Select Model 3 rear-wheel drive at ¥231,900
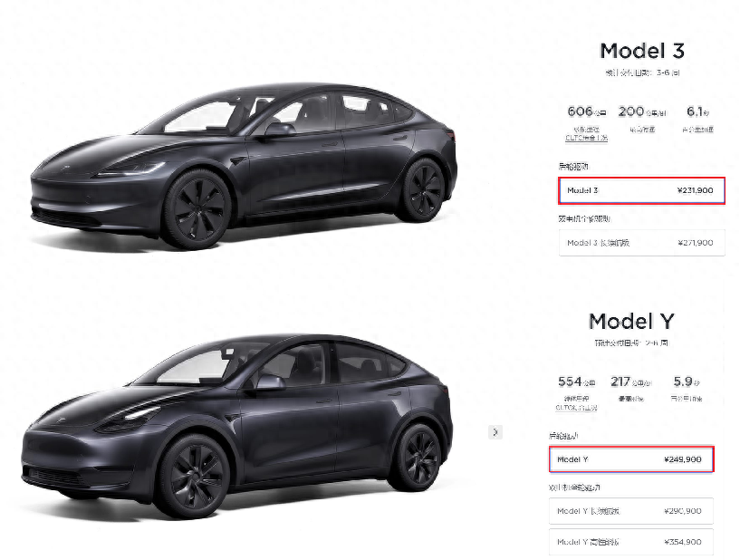 click(641, 191)
